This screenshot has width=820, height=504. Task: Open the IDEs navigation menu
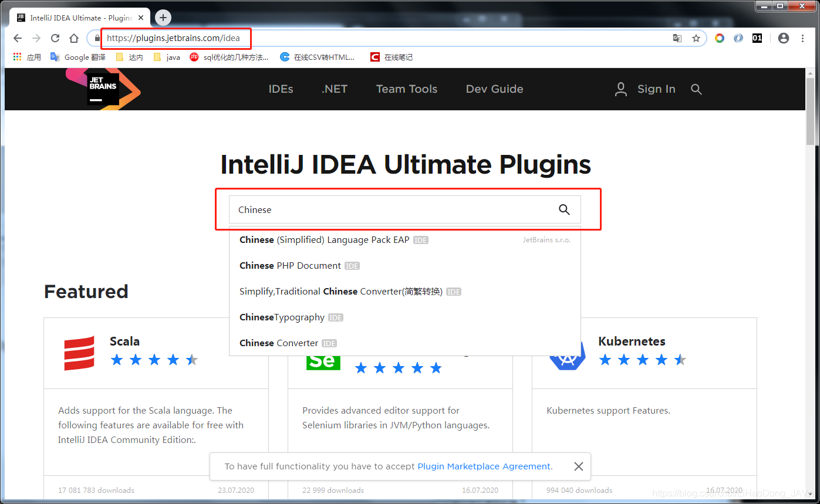click(281, 89)
